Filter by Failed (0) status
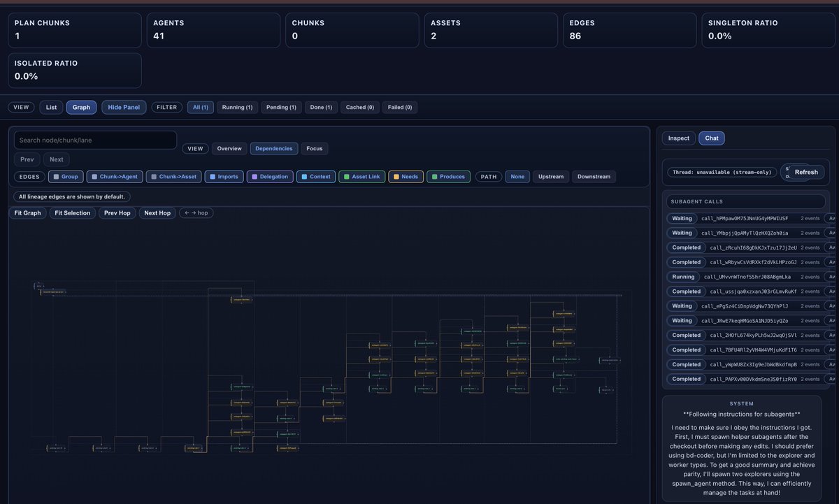This screenshot has height=504, width=839. click(x=400, y=107)
